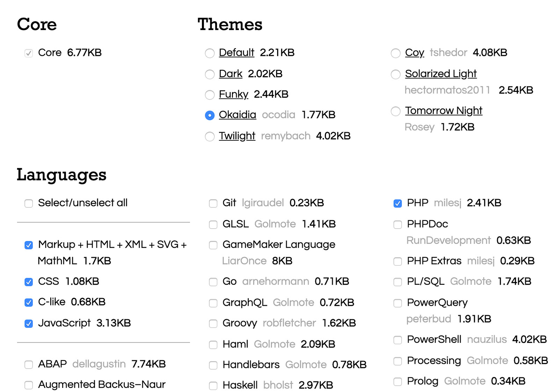The width and height of the screenshot is (559, 392).
Task: Pick the Twilight theme radio button
Action: [210, 136]
